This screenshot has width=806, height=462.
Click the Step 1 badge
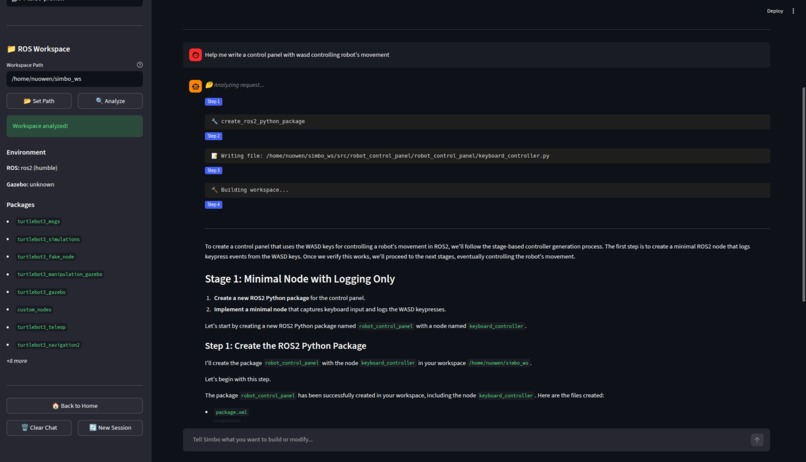(x=213, y=101)
